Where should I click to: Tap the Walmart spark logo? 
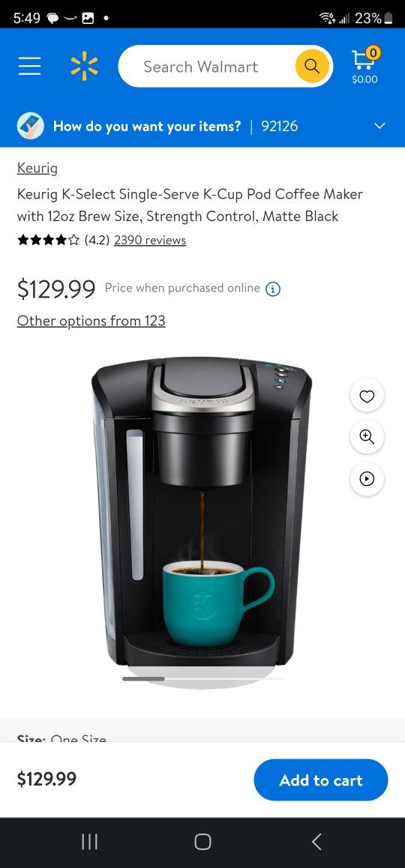coord(84,67)
